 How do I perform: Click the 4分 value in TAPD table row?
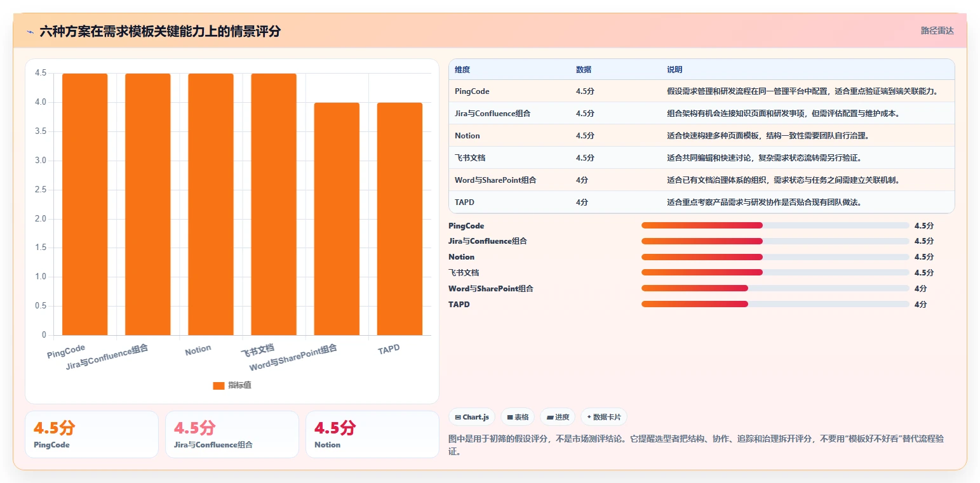coord(582,202)
